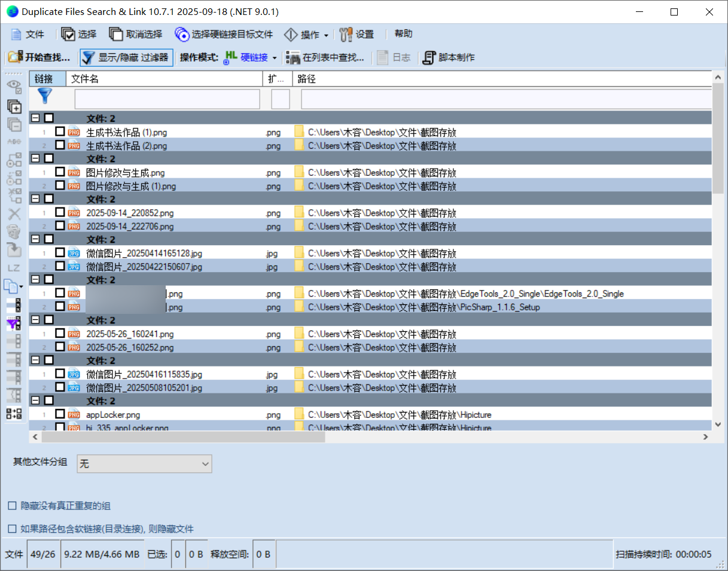Click the delete X icon in sidebar
This screenshot has width=728, height=571.
tap(14, 213)
